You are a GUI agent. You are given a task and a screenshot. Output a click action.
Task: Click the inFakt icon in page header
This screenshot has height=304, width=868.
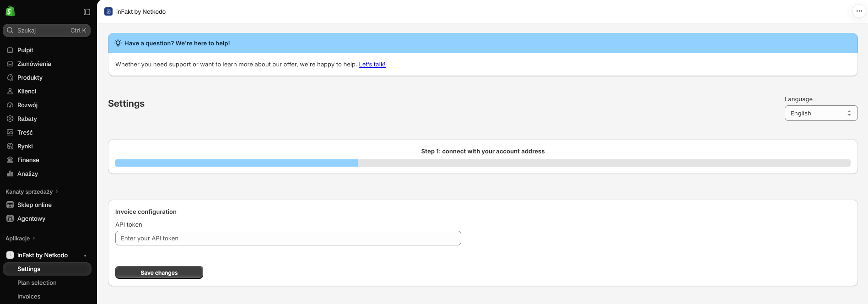click(x=108, y=11)
